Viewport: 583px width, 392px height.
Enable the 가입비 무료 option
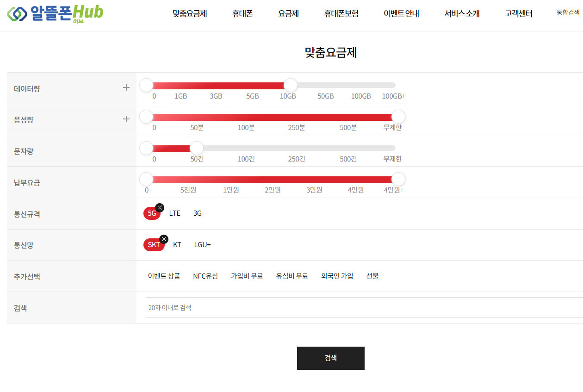click(x=247, y=276)
